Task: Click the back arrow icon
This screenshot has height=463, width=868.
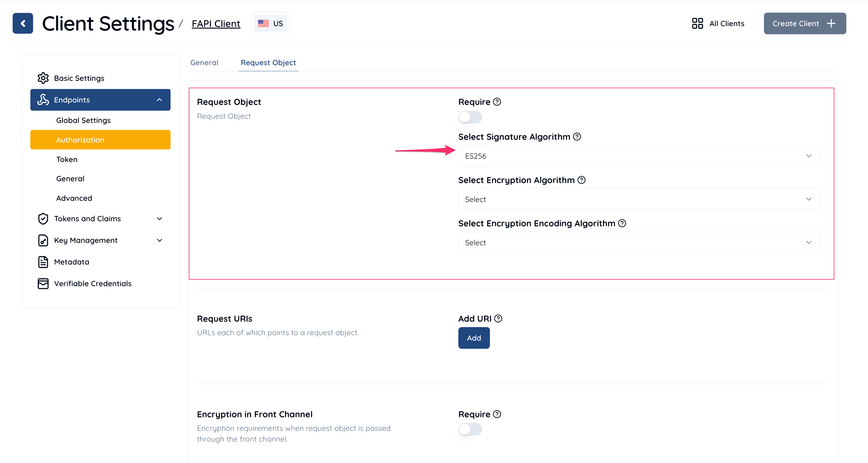Action: click(23, 23)
